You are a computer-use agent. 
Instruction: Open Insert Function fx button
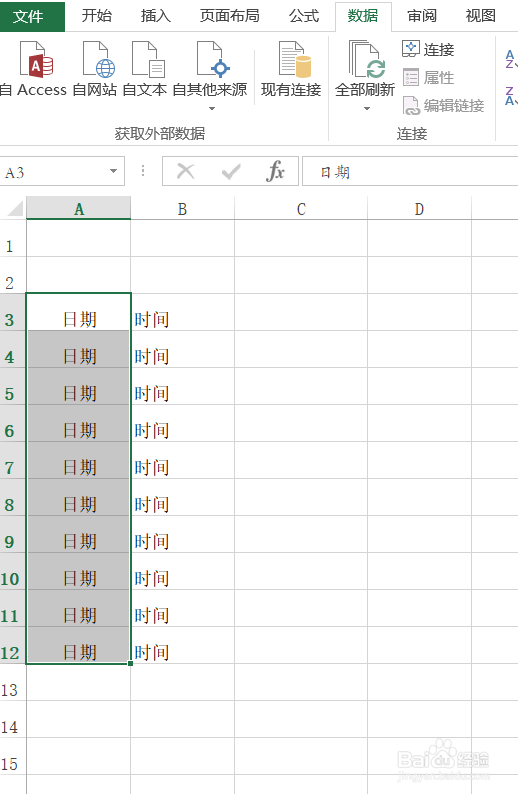pyautogui.click(x=275, y=171)
